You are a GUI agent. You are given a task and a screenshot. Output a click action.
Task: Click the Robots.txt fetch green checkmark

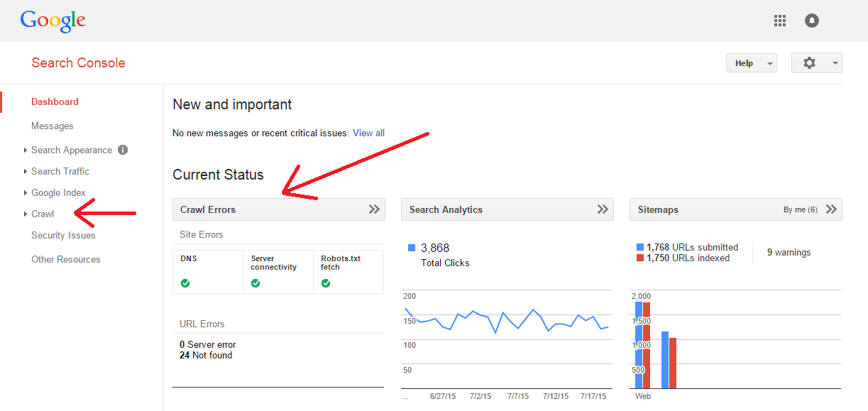326,283
